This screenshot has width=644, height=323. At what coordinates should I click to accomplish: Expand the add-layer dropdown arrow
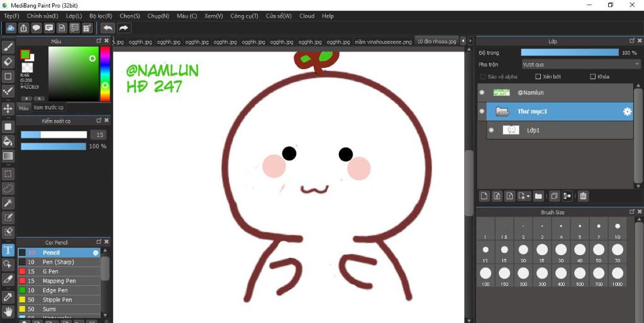click(528, 197)
